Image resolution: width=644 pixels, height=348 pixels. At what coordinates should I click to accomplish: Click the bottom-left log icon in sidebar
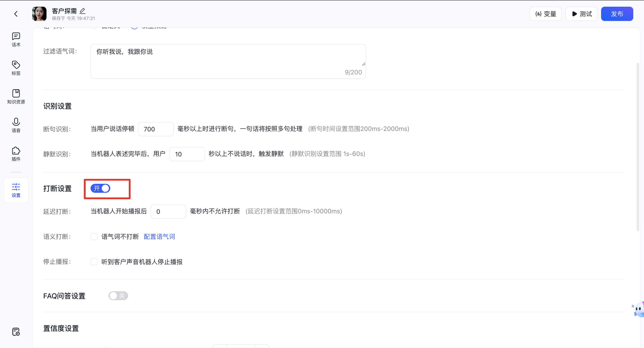[x=16, y=332]
